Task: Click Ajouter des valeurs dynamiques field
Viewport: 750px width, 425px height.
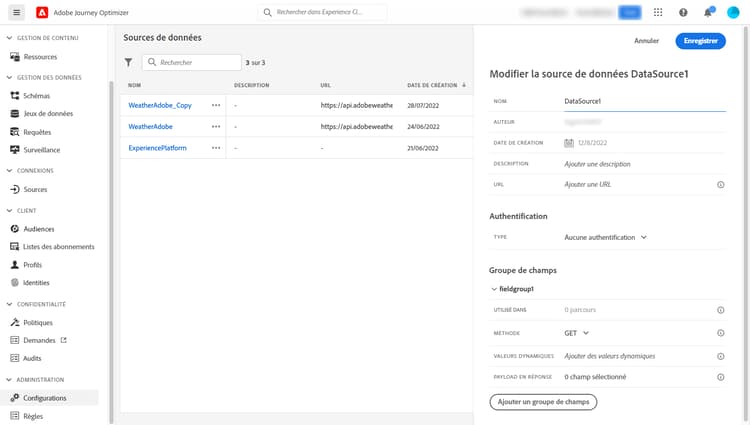Action: 609,356
